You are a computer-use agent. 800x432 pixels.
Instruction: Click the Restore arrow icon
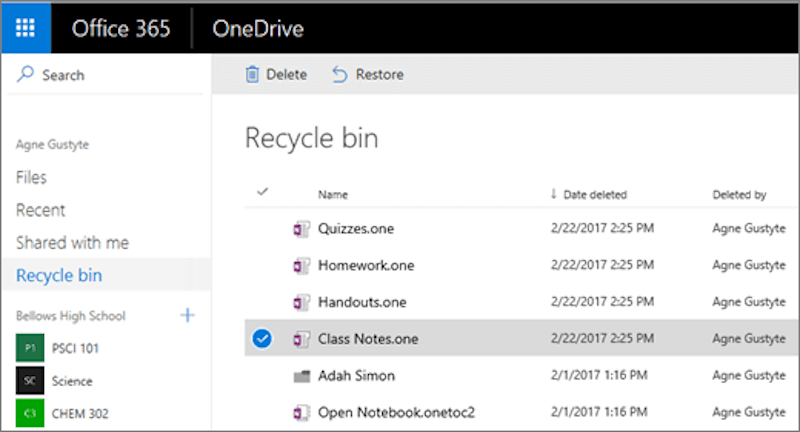[340, 74]
